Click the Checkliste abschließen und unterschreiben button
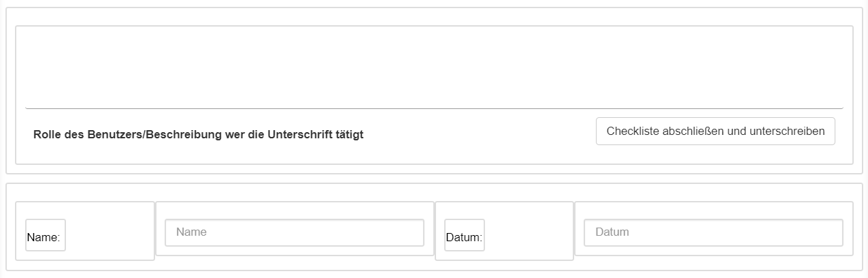 click(715, 132)
